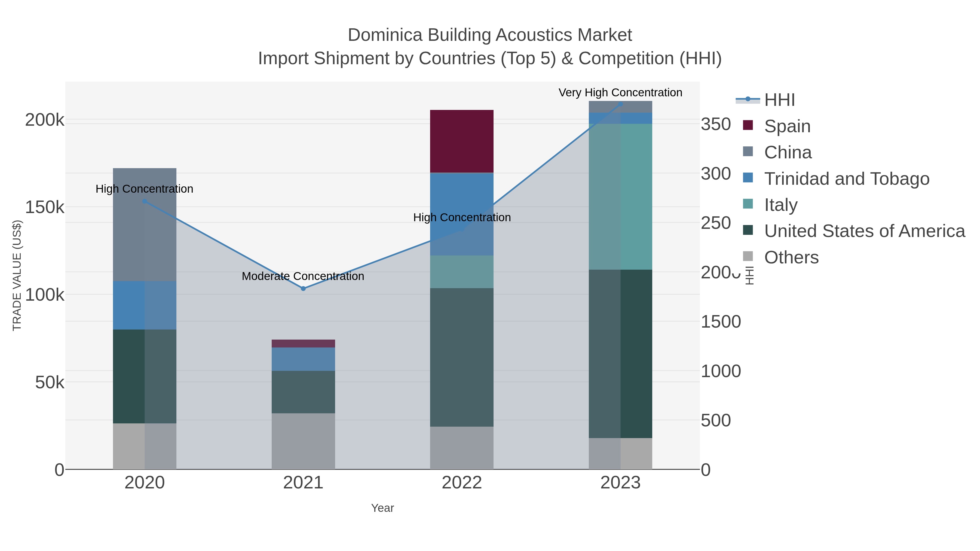Click the 3500 right-axis tick label

(716, 124)
